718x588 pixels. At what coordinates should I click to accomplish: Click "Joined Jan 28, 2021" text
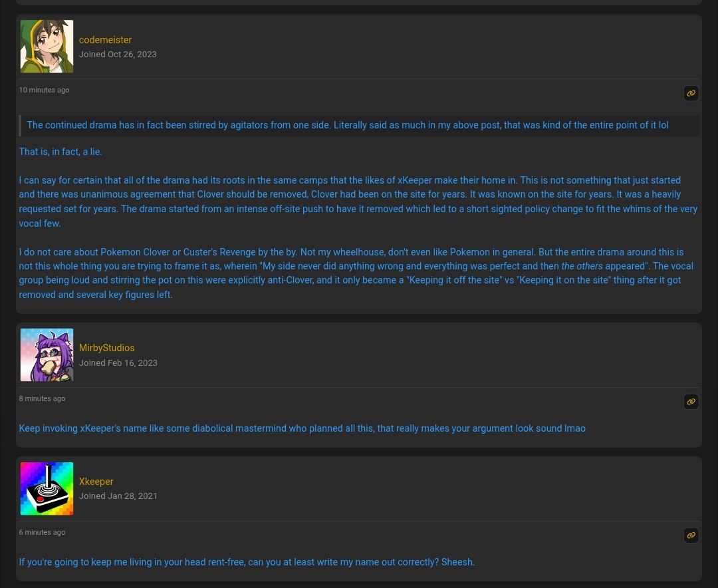point(118,496)
